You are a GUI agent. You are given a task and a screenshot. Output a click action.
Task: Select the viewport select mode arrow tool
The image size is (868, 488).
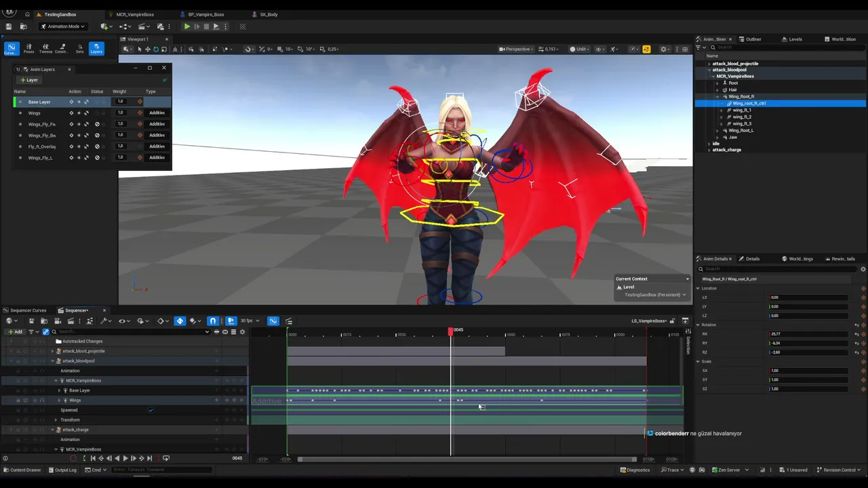pos(139,49)
